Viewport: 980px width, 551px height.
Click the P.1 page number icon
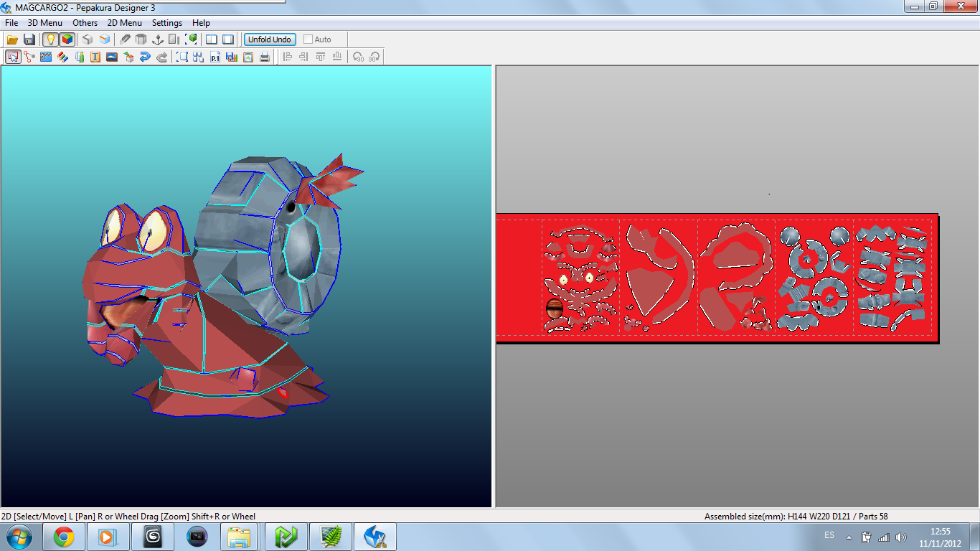(x=215, y=57)
